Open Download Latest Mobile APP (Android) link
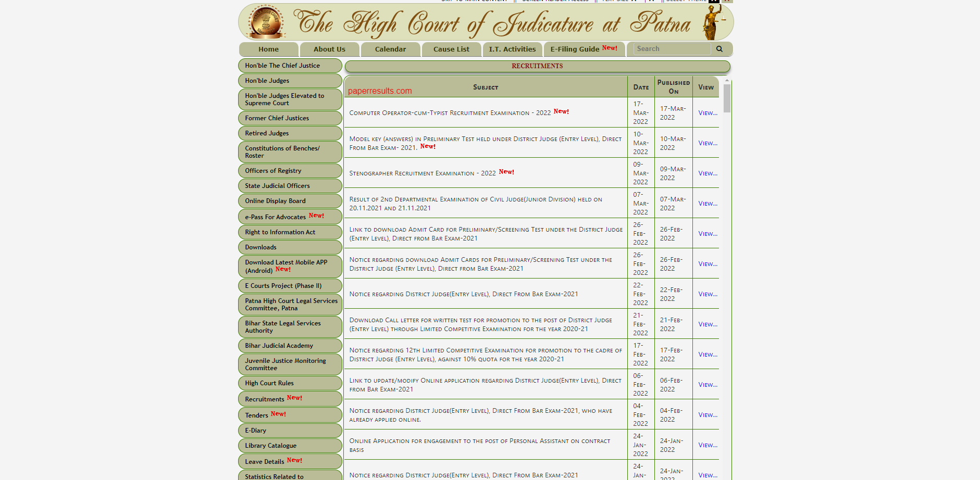The width and height of the screenshot is (980, 480). click(x=290, y=267)
